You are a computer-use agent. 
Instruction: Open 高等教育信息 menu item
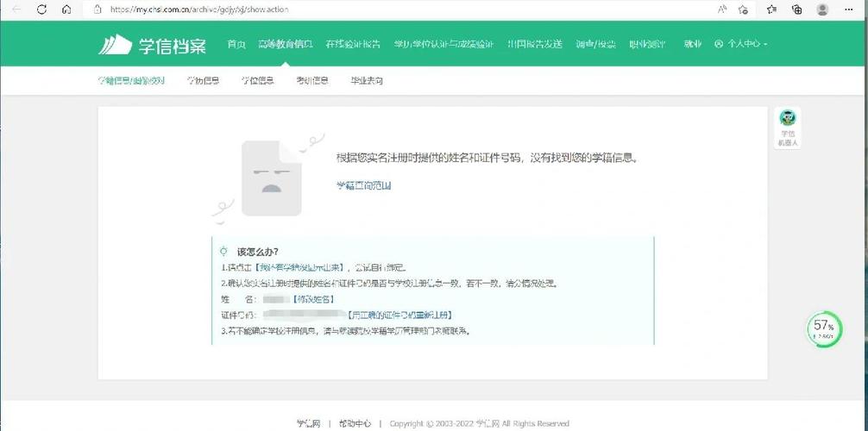click(x=286, y=44)
